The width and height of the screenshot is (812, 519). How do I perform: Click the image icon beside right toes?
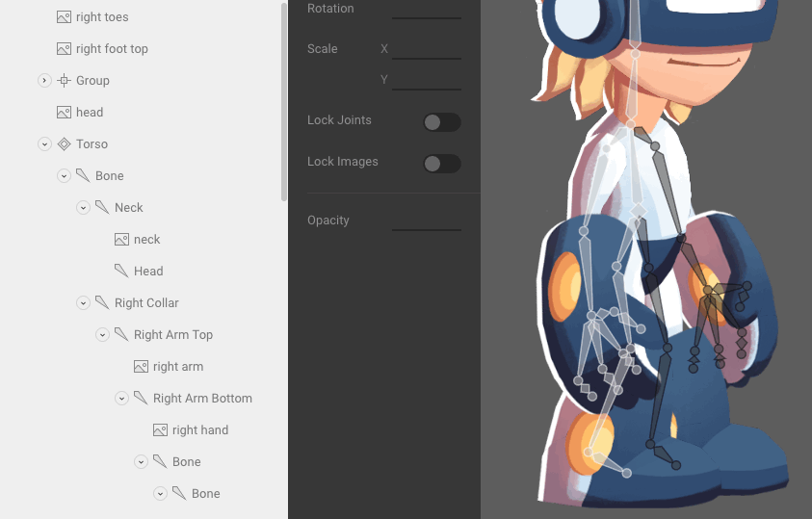coord(64,17)
